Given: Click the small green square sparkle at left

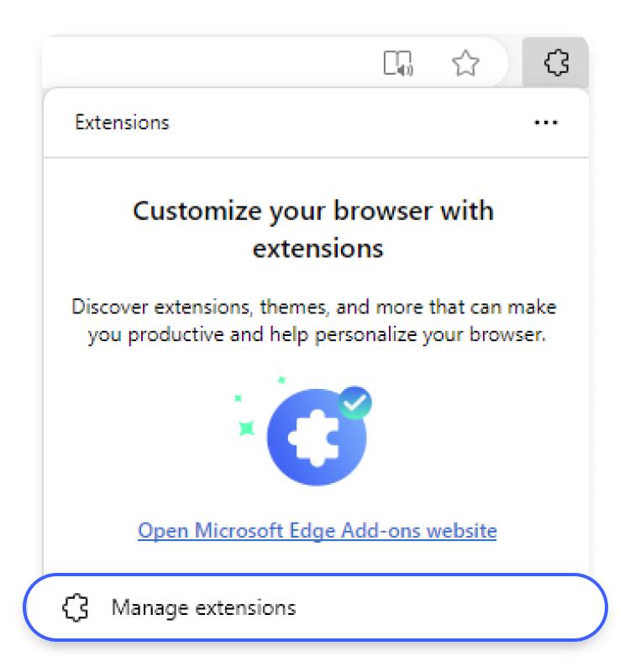Looking at the screenshot, I should pos(238,398).
